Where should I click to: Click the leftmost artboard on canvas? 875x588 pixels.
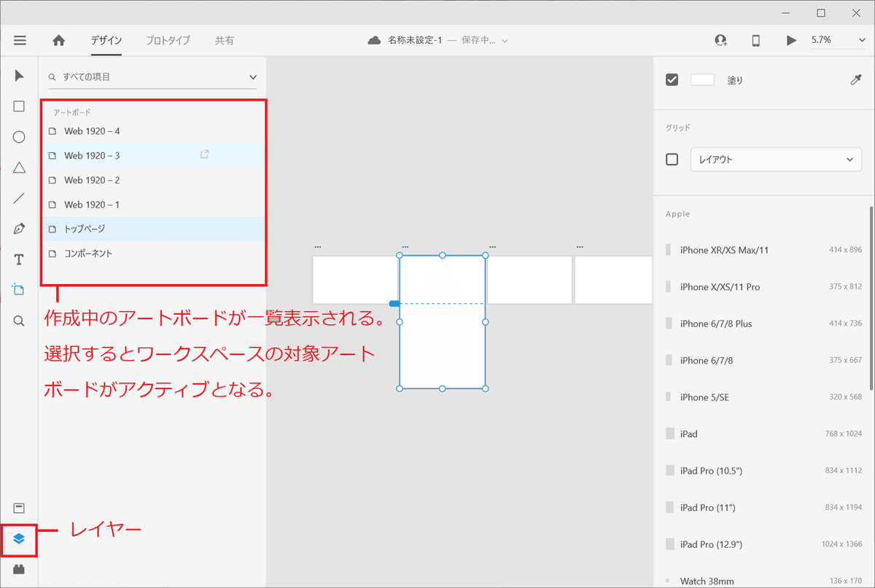point(354,280)
